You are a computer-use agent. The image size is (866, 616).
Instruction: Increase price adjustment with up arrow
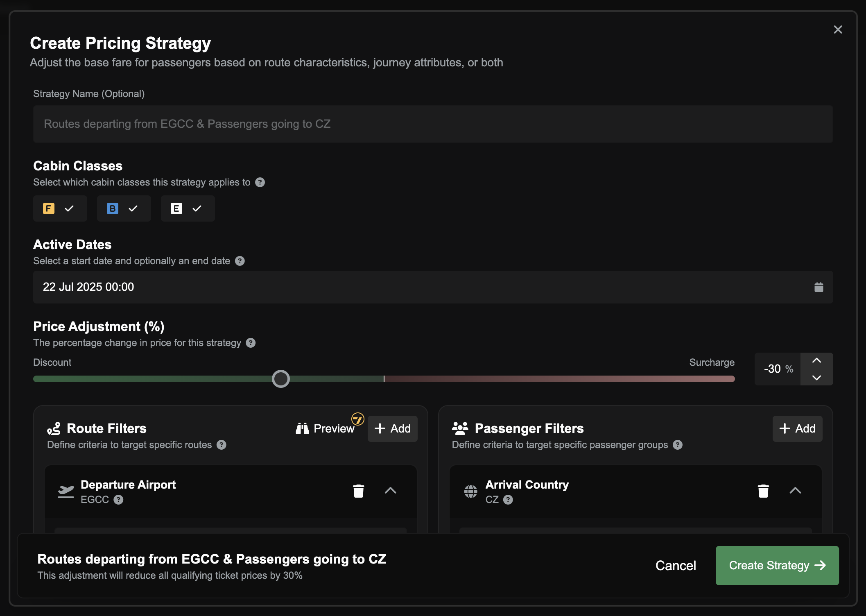pos(816,361)
